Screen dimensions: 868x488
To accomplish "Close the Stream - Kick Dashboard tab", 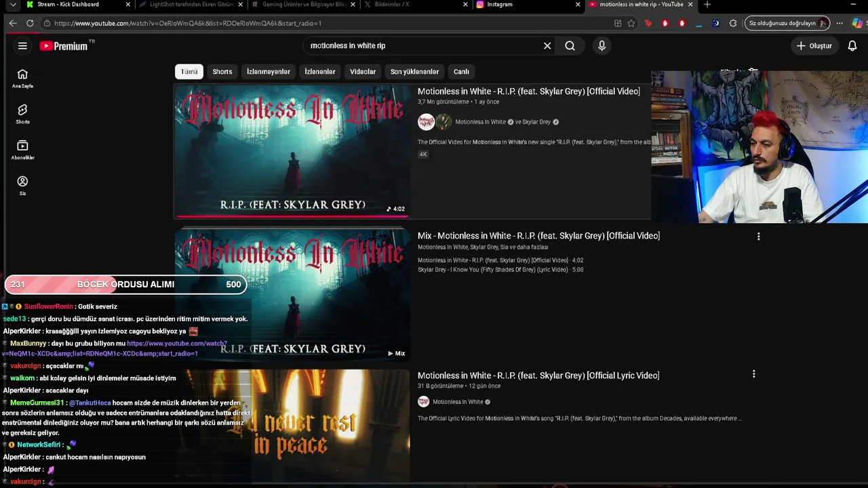I will click(x=128, y=5).
